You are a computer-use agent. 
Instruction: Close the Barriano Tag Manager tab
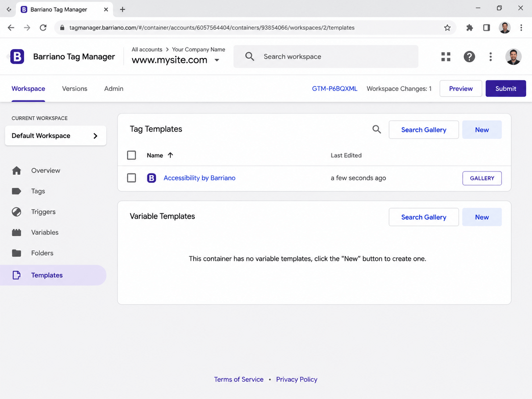[106, 10]
